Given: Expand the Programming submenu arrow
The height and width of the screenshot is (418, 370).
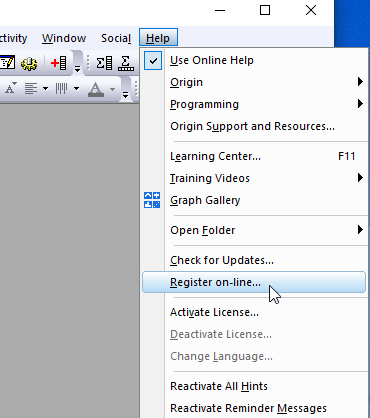Looking at the screenshot, I should (x=360, y=104).
